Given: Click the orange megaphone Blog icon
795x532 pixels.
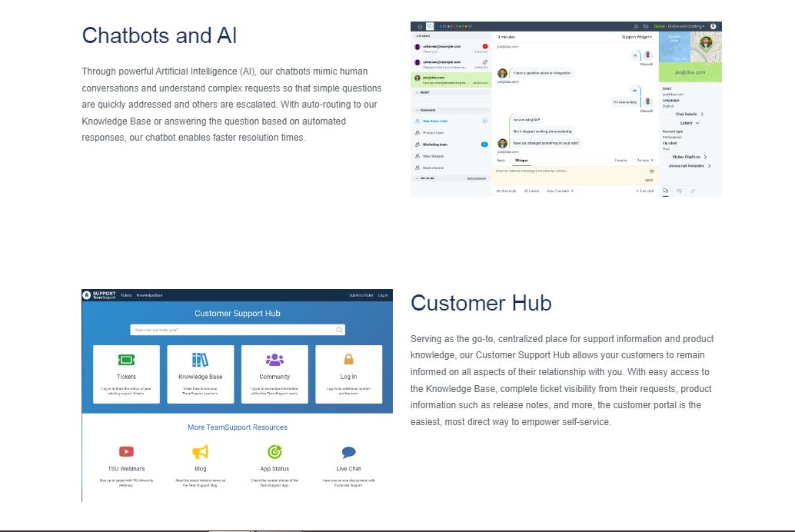Looking at the screenshot, I should [200, 452].
